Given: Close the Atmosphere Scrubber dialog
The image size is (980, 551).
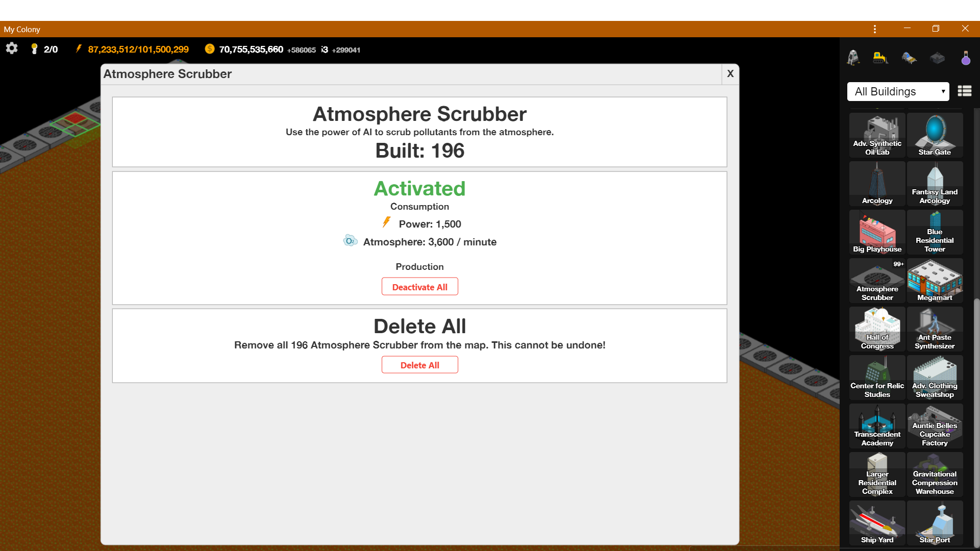Looking at the screenshot, I should point(730,73).
